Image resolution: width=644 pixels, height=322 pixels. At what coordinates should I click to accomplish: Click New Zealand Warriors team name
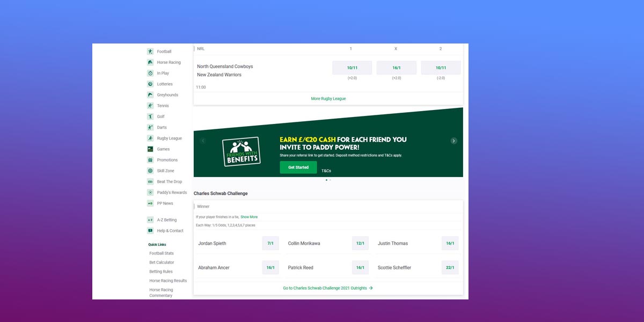point(219,75)
